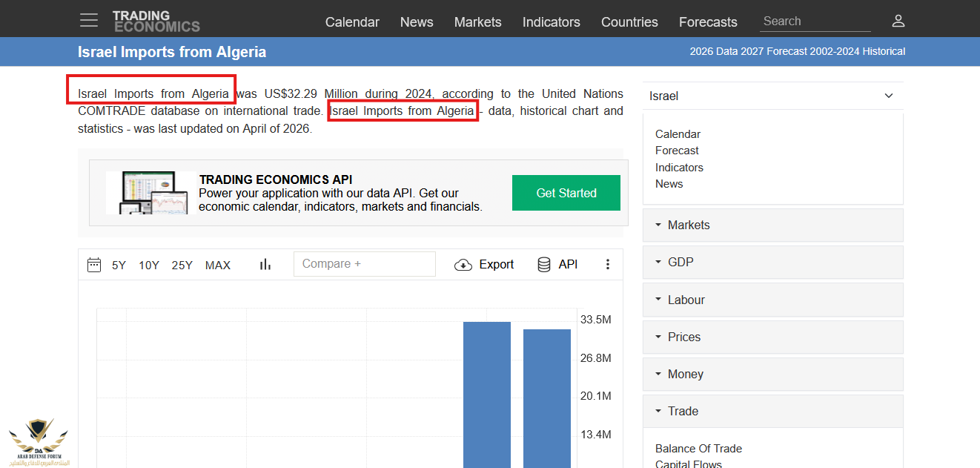The height and width of the screenshot is (468, 980).
Task: Click the Export text button
Action: tap(497, 265)
